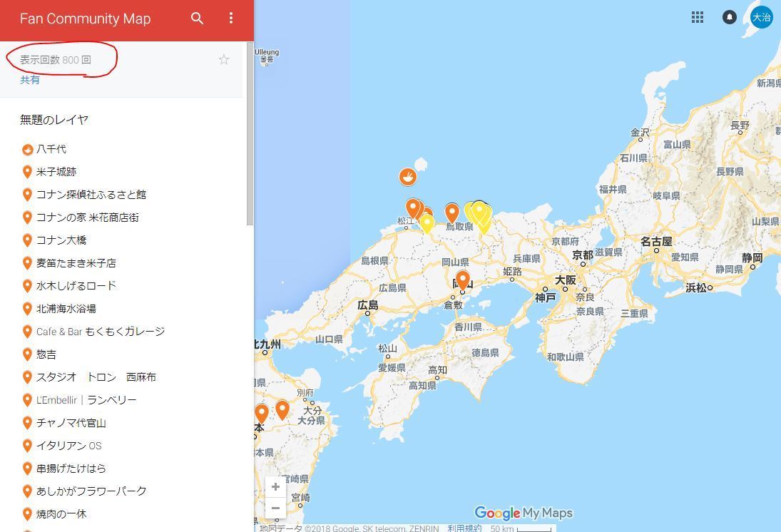The height and width of the screenshot is (532, 781).
Task: Click the orange pin on 鳥取県
Action: [x=451, y=212]
